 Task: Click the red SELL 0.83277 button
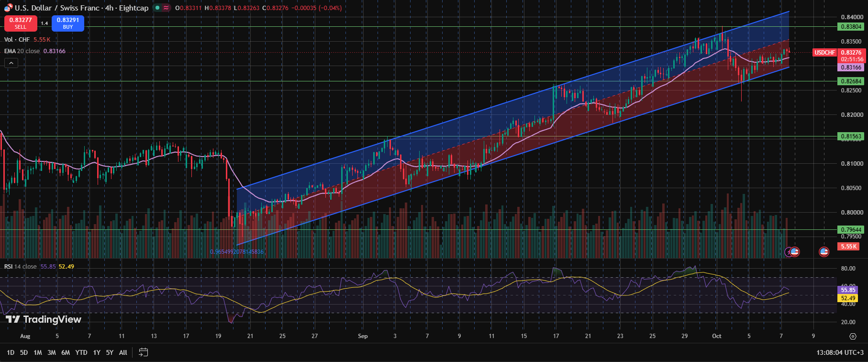coord(21,23)
